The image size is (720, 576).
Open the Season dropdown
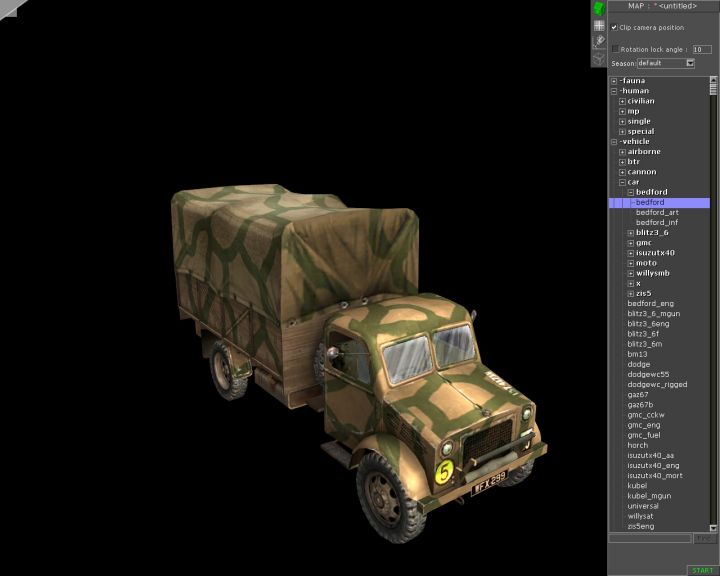pyautogui.click(x=689, y=63)
